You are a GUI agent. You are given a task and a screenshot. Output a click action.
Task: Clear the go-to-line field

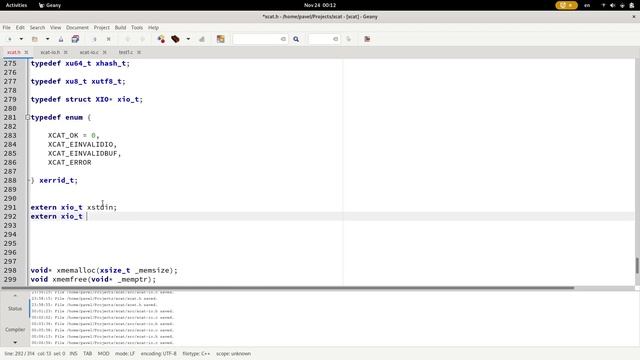point(336,39)
